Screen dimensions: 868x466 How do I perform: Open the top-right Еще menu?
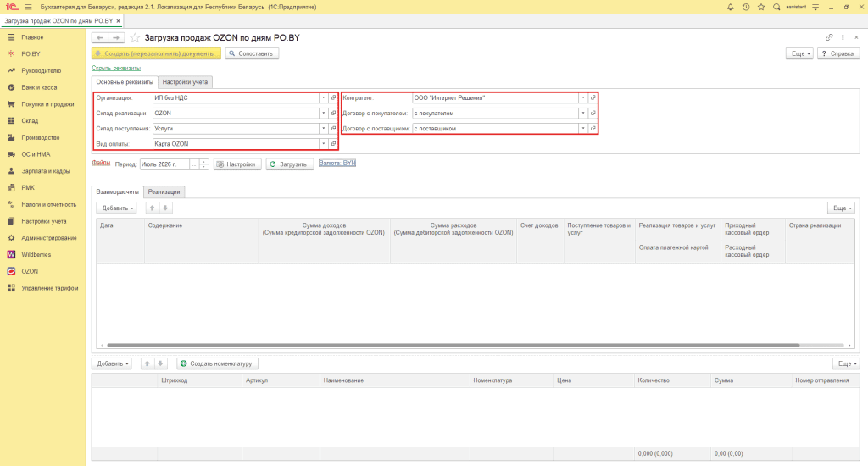click(x=799, y=53)
